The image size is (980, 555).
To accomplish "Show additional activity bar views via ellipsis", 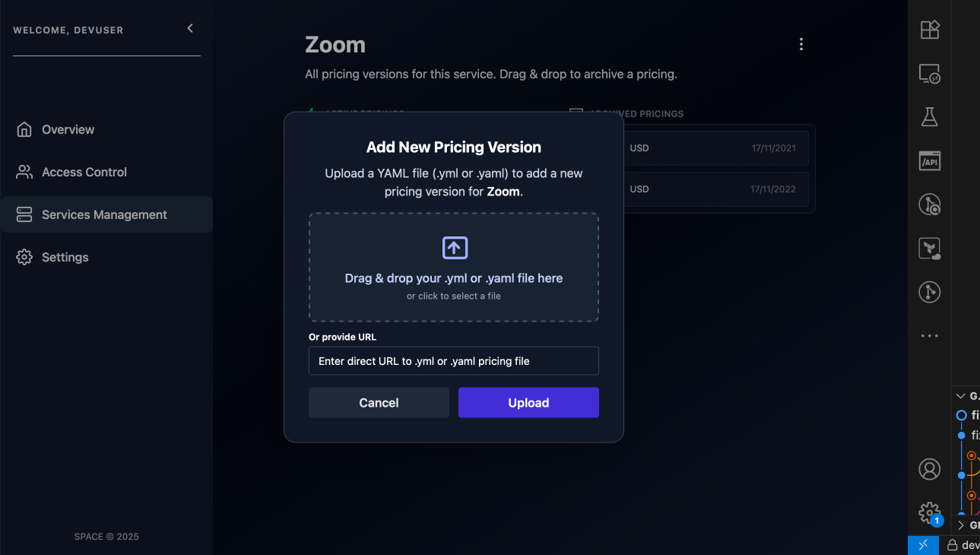I will (x=930, y=335).
